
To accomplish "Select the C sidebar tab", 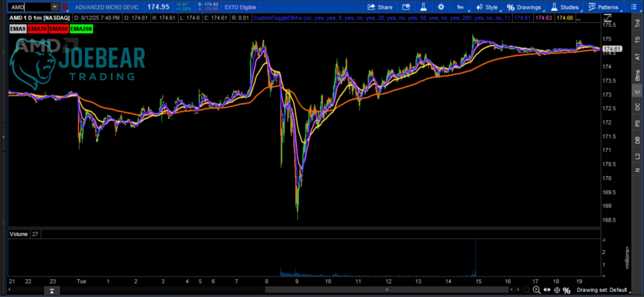I will pos(638,92).
